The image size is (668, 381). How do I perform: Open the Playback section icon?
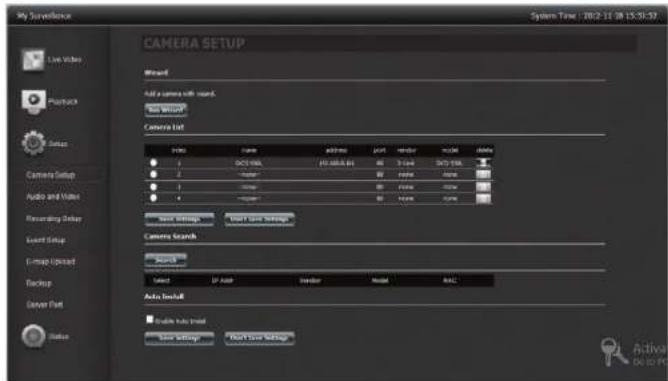click(33, 101)
